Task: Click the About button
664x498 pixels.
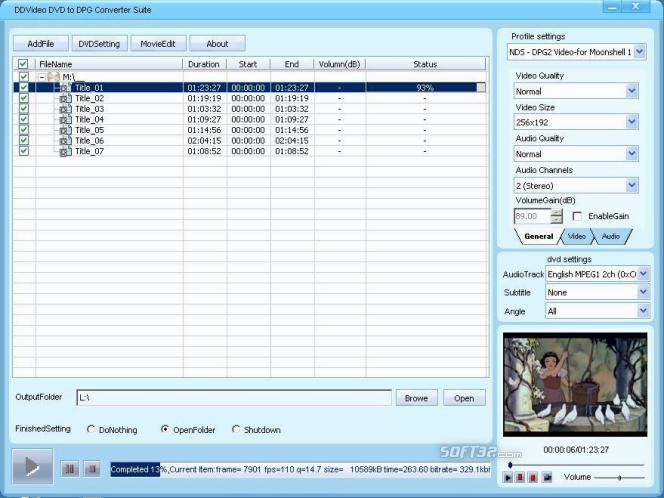Action: (x=217, y=44)
